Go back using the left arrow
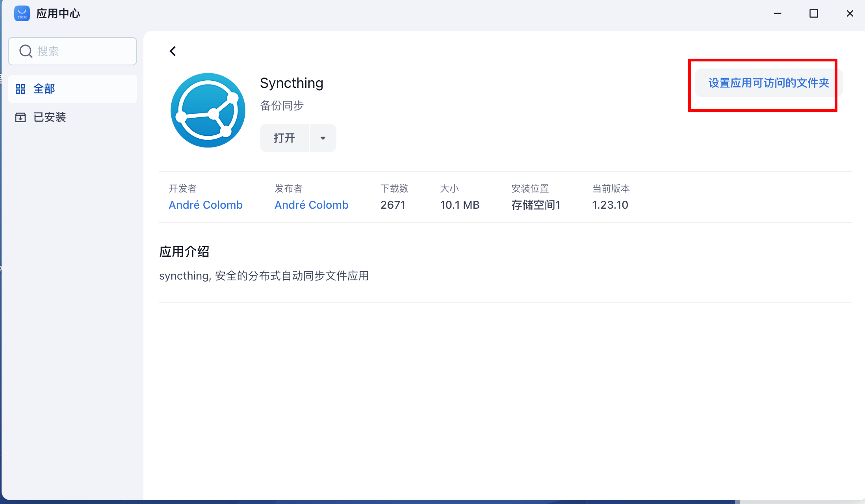The width and height of the screenshot is (865, 504). [173, 51]
